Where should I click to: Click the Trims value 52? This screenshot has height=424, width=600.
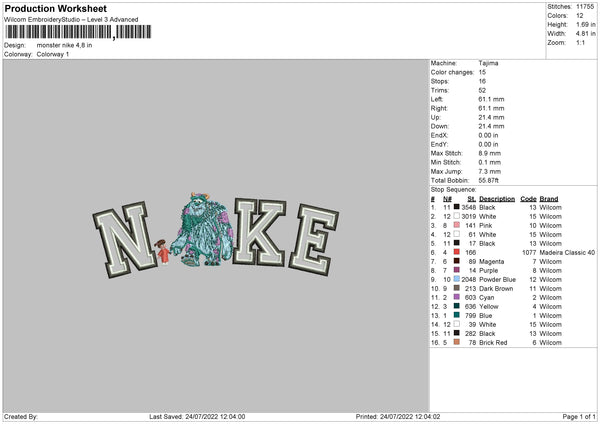coord(482,90)
